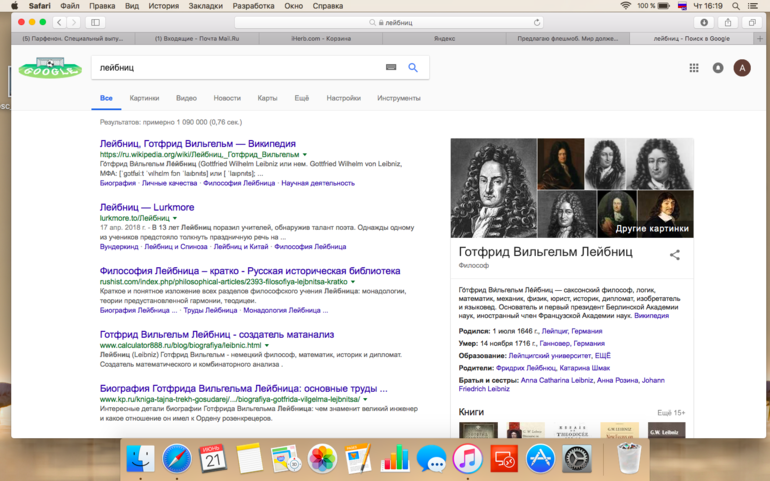Open the 'Ещё' search filter dropdown
This screenshot has width=770, height=481.
301,98
